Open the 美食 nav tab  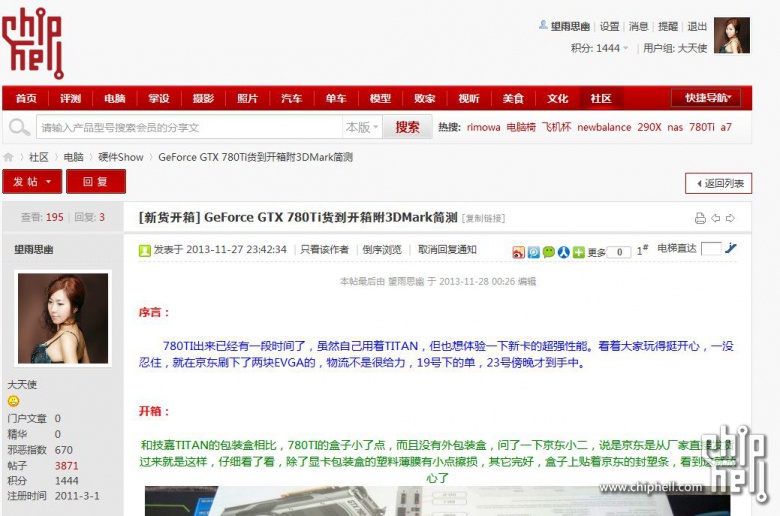pos(513,99)
